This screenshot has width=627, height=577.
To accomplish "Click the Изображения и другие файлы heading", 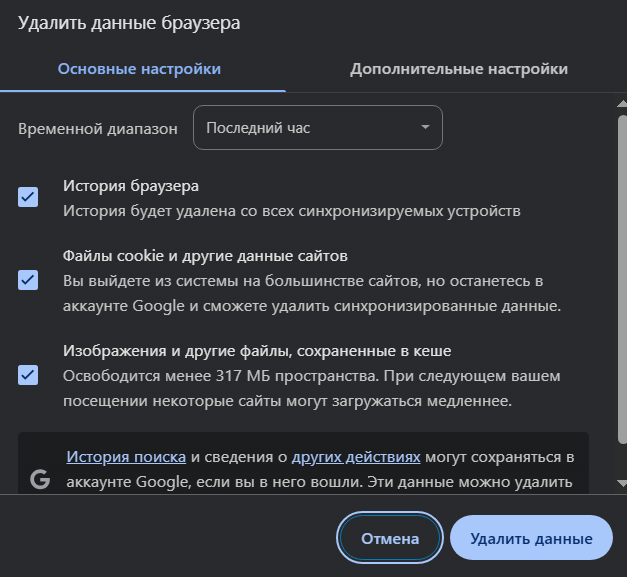I will click(x=257, y=351).
